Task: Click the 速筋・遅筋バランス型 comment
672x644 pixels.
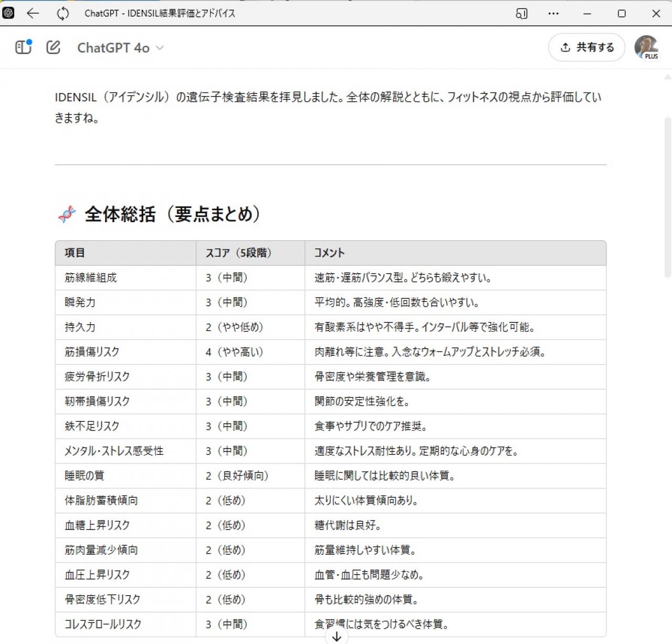Action: [403, 277]
